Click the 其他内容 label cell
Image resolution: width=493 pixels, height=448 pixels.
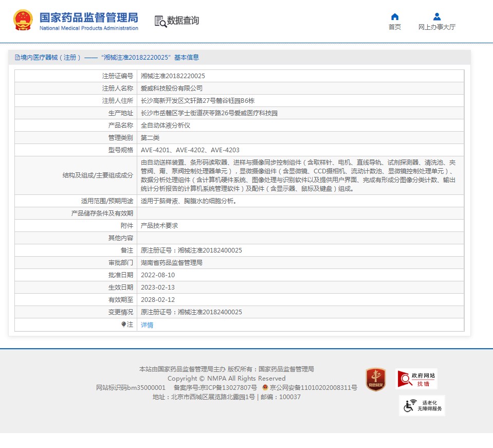(x=76, y=238)
